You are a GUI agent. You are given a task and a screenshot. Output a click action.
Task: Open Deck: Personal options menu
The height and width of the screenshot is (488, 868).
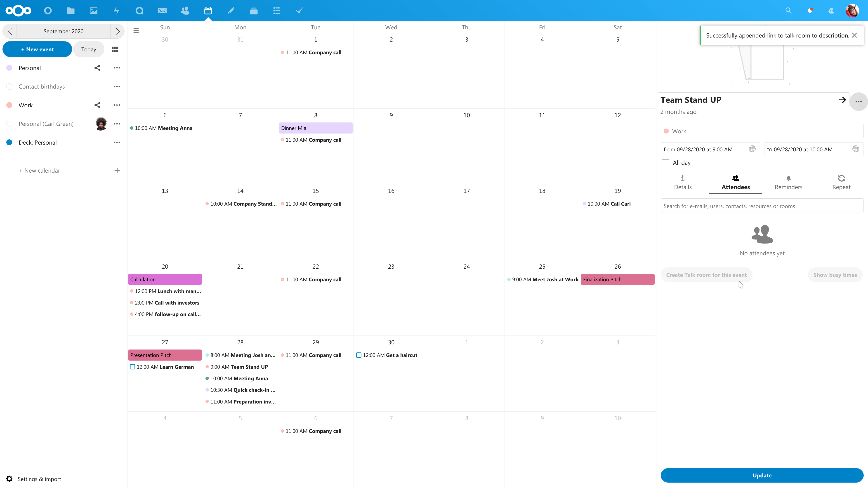point(117,143)
